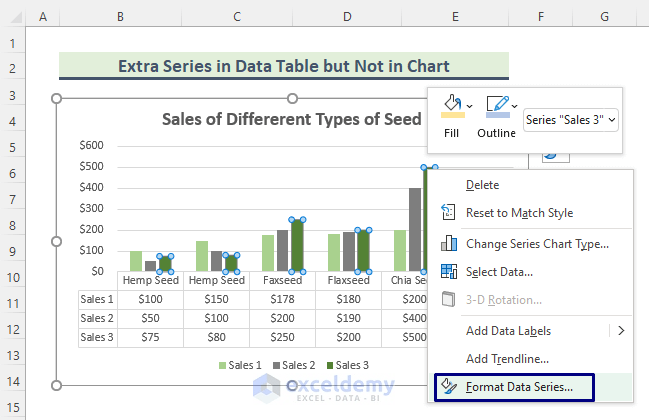Select column G header
The width and height of the screenshot is (649, 420).
pos(604,17)
